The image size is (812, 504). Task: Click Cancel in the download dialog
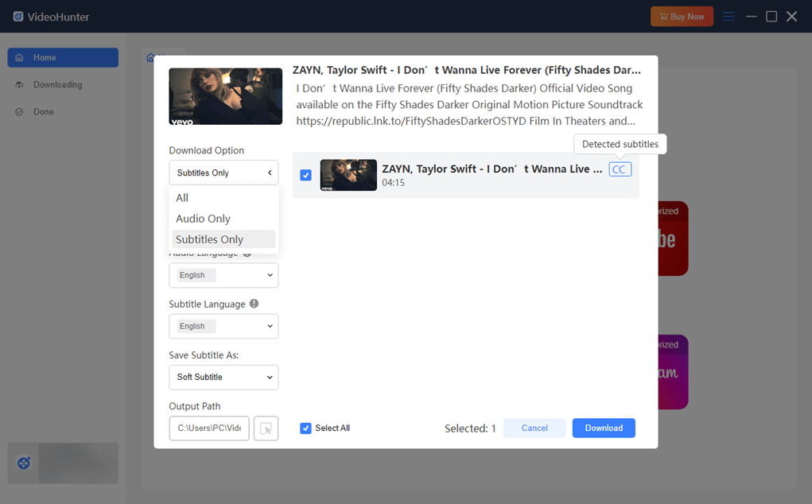coord(534,428)
